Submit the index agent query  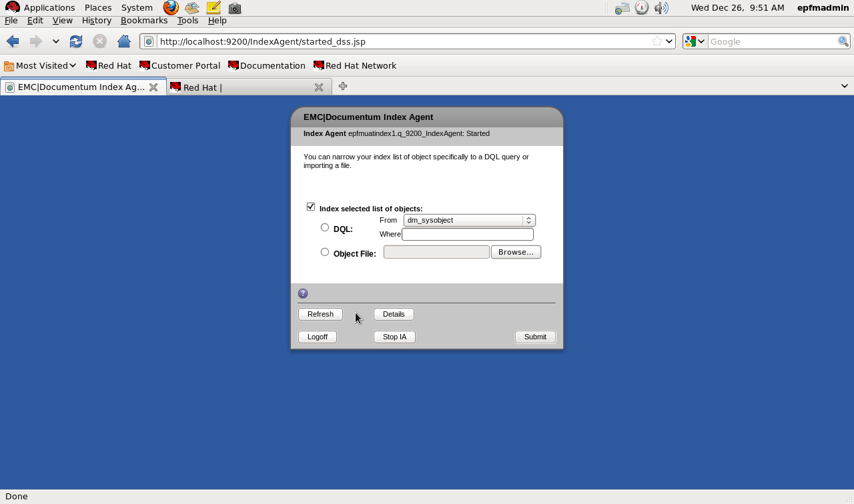[535, 337]
